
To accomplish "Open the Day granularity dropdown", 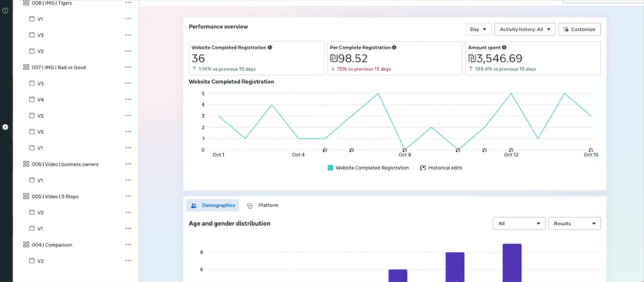I will pyautogui.click(x=479, y=29).
